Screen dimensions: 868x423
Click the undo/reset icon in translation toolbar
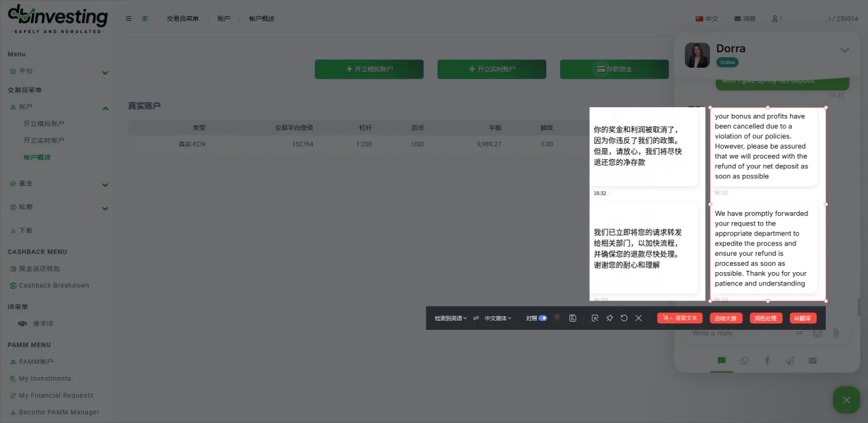pos(624,318)
